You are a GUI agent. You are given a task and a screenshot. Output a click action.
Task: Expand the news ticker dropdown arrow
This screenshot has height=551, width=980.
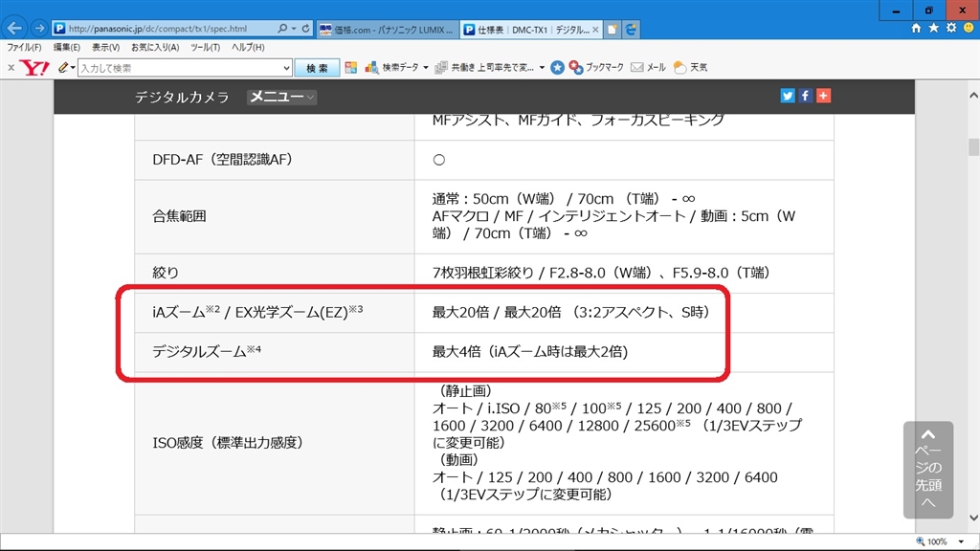coord(542,68)
